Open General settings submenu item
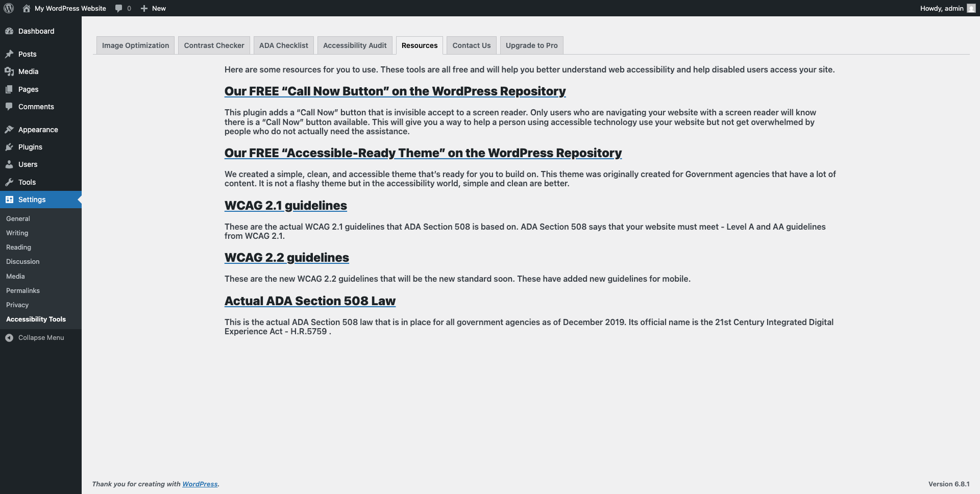 (x=18, y=218)
